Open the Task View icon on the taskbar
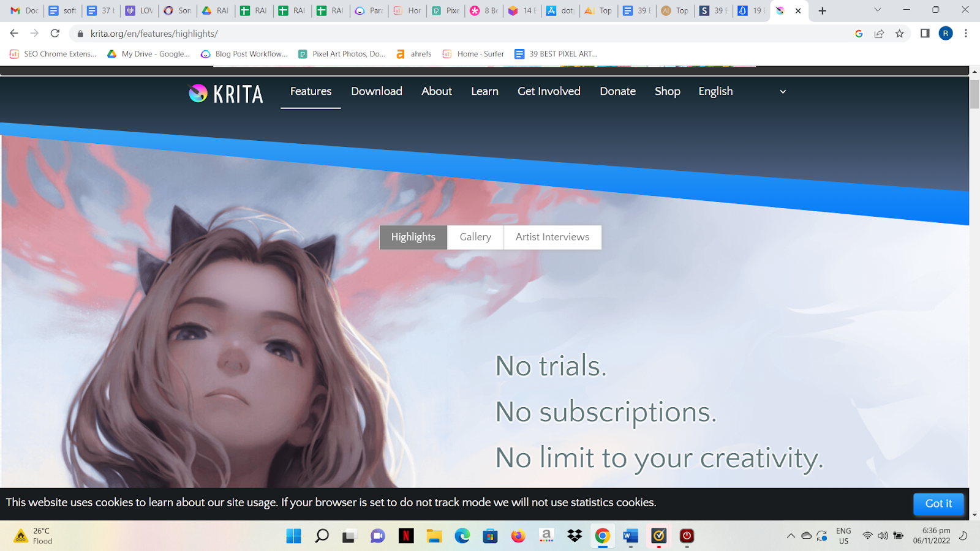980x551 pixels. point(349,536)
